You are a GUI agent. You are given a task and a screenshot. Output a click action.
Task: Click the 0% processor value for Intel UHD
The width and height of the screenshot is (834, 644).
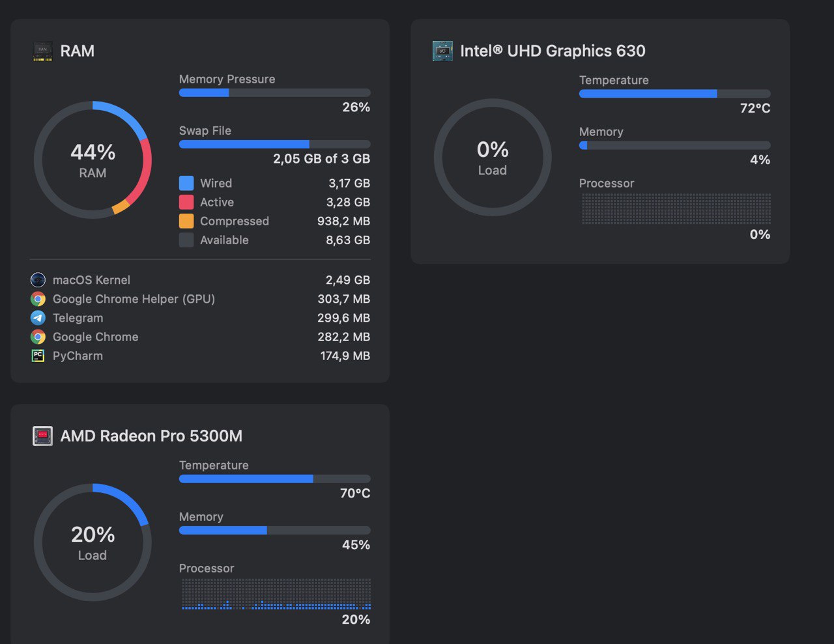pyautogui.click(x=760, y=234)
